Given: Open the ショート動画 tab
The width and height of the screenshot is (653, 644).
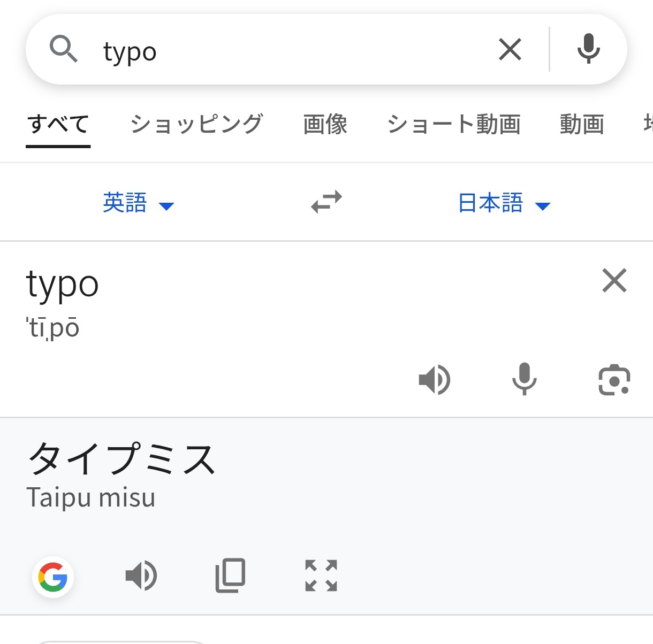Looking at the screenshot, I should [453, 125].
